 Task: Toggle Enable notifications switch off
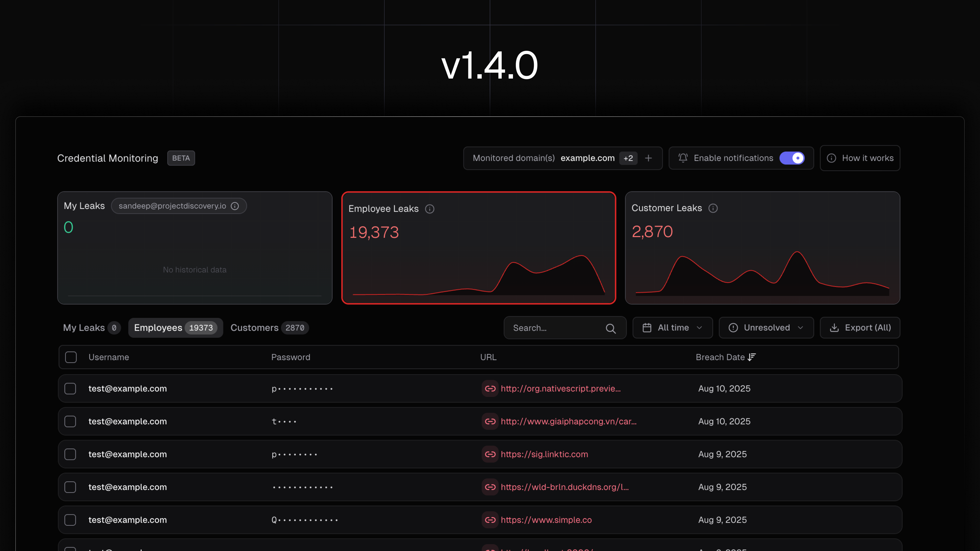(792, 158)
